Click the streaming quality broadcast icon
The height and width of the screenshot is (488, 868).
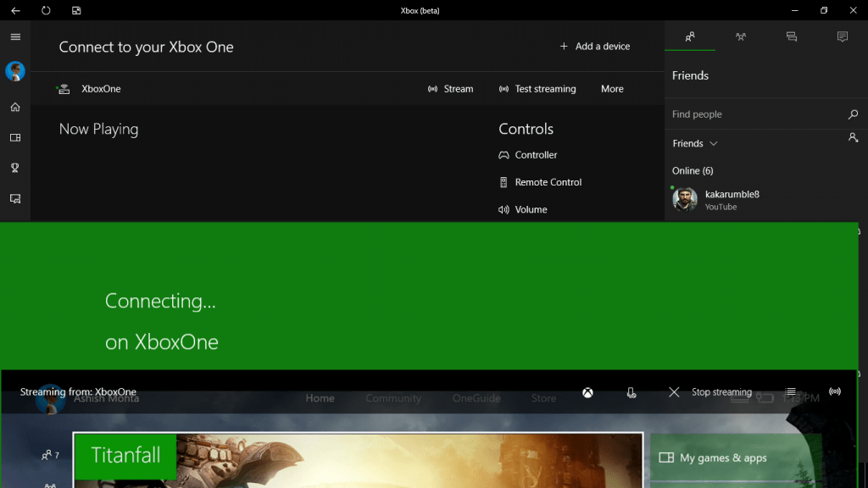[x=835, y=391]
